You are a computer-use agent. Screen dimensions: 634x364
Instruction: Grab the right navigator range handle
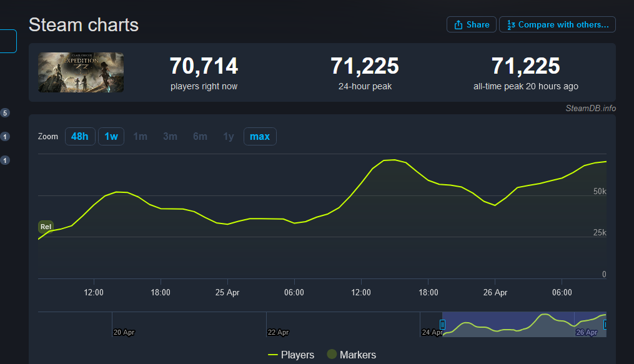pos(605,325)
